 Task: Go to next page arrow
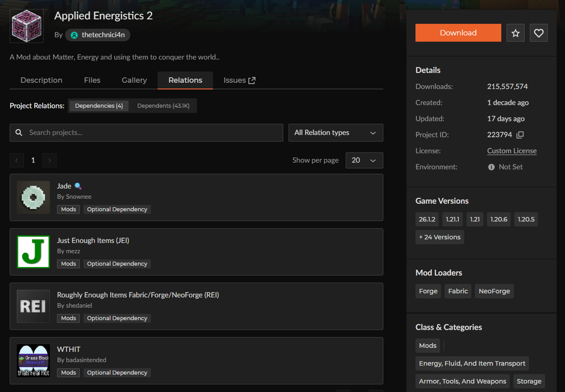tap(49, 160)
